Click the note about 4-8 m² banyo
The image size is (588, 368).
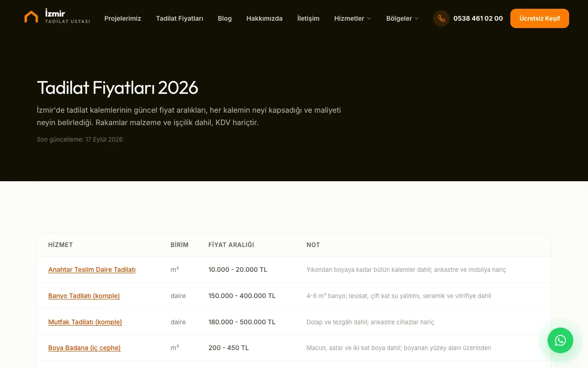point(399,296)
